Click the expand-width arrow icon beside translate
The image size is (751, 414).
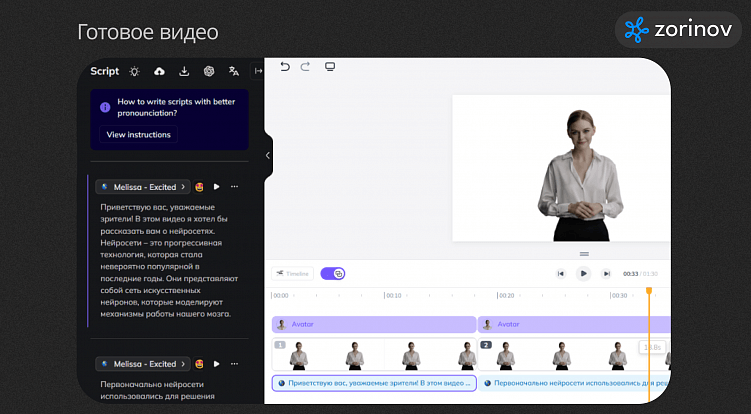[x=258, y=71]
